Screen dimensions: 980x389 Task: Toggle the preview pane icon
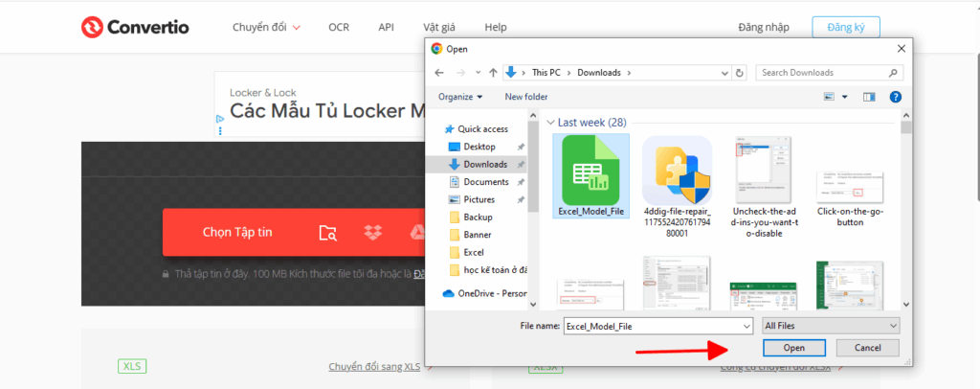869,97
